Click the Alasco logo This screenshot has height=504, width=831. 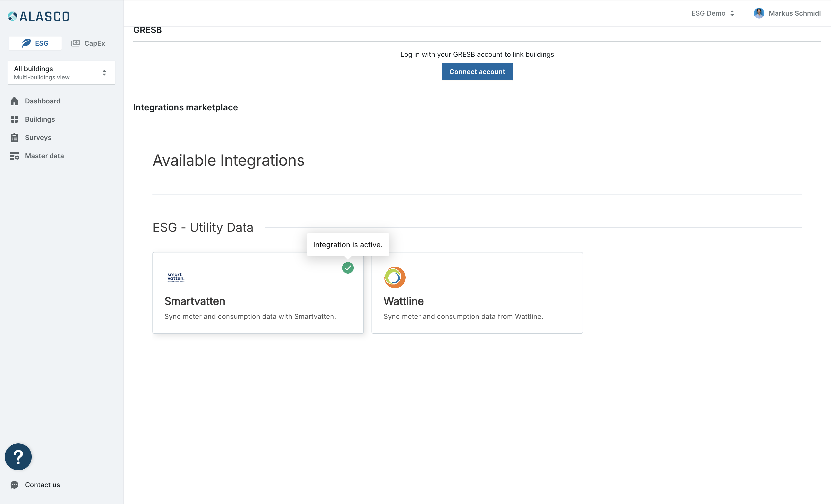click(38, 16)
